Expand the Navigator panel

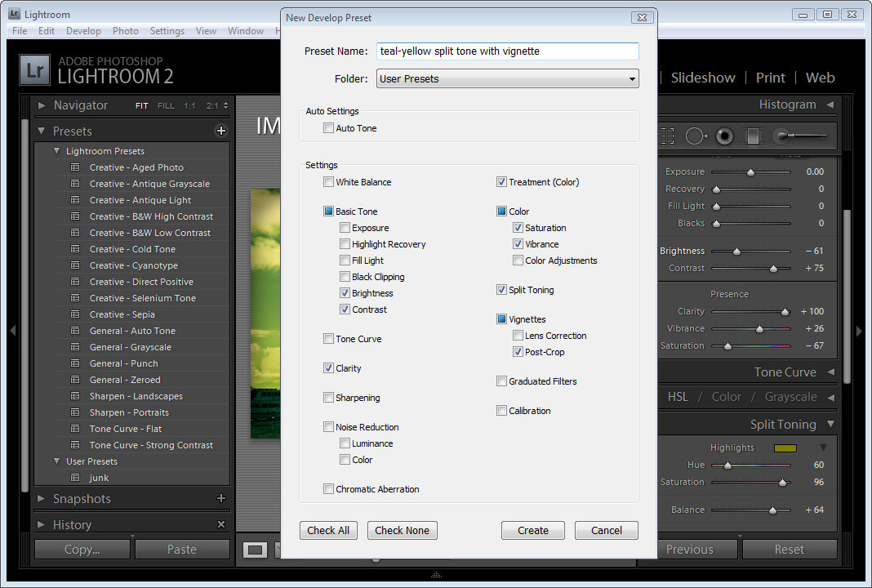(41, 105)
